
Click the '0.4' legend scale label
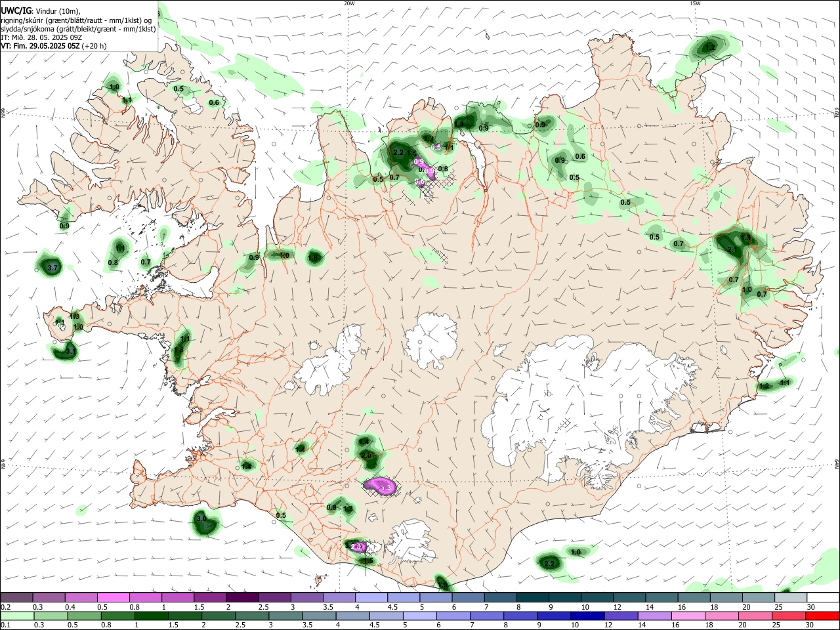(70, 607)
